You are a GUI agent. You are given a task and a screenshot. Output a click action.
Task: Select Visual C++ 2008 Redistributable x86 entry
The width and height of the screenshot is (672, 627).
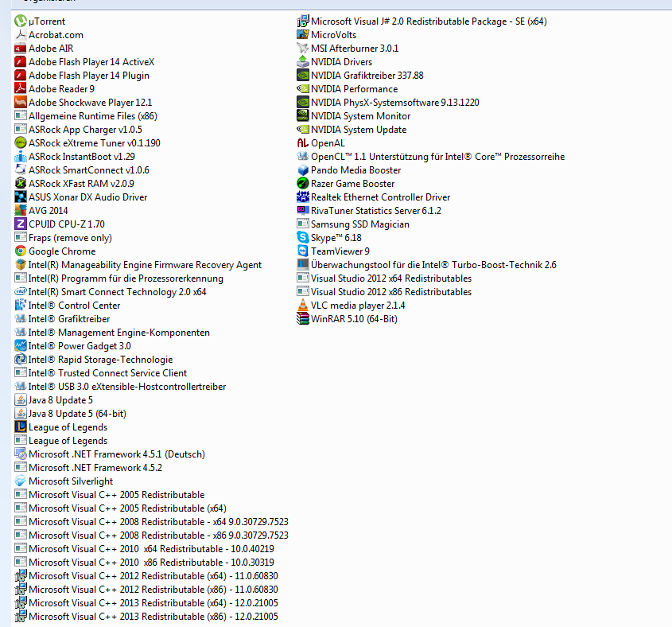[152, 535]
